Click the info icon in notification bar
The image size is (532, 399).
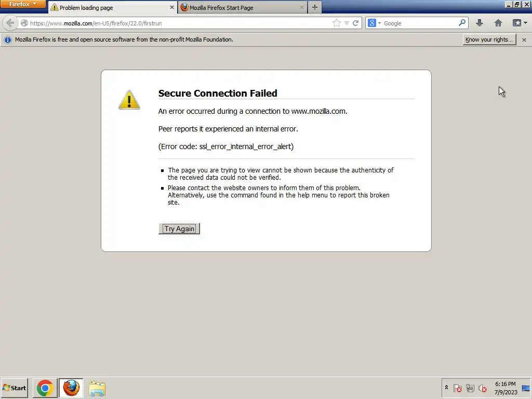click(7, 39)
